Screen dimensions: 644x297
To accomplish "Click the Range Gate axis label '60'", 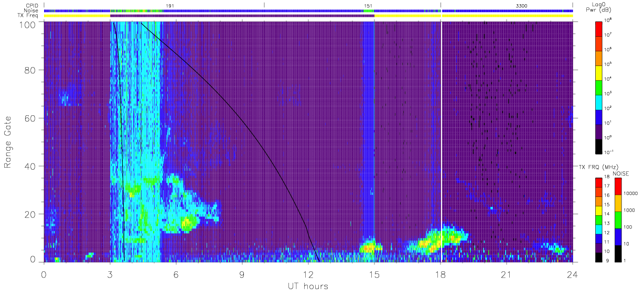I will tap(31, 118).
